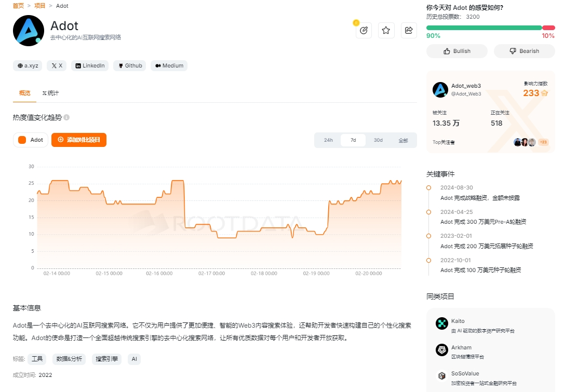
Task: Click the @Adot_Web3 handle
Action: point(466,94)
